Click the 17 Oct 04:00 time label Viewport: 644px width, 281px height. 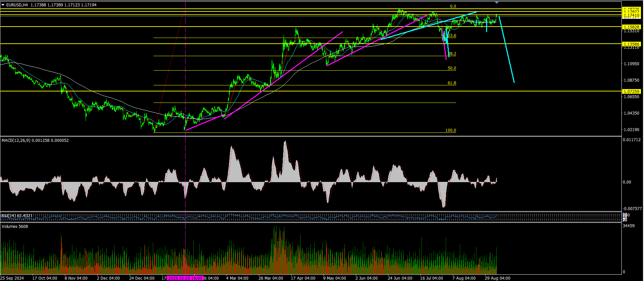[x=45, y=278]
